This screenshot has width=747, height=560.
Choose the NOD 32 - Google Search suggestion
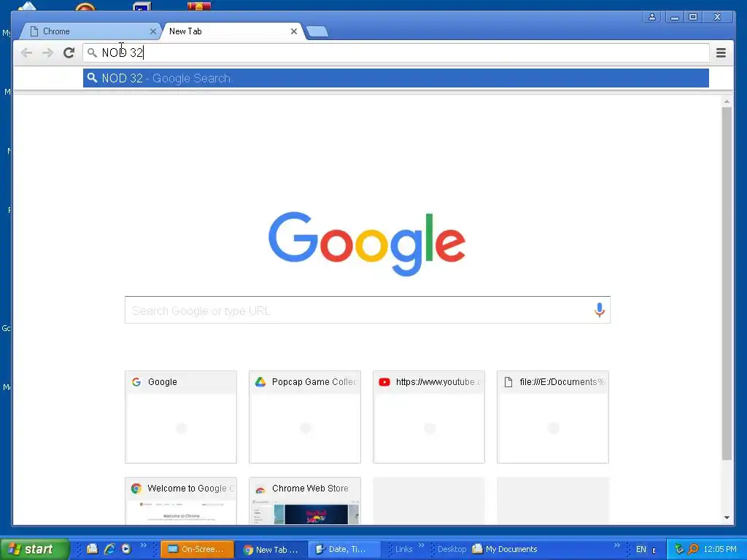coord(396,78)
